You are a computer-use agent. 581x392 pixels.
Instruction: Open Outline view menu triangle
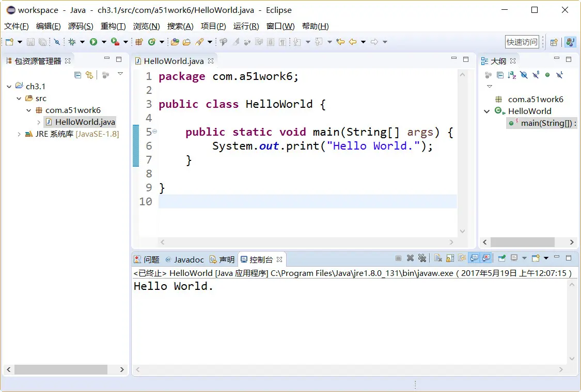click(490, 86)
